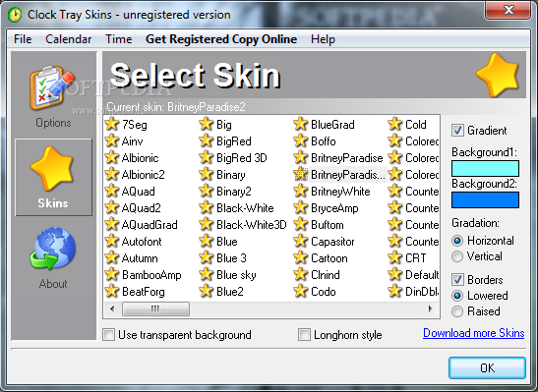Select the Blue2 skin name
The height and width of the screenshot is (392, 538).
(x=229, y=292)
